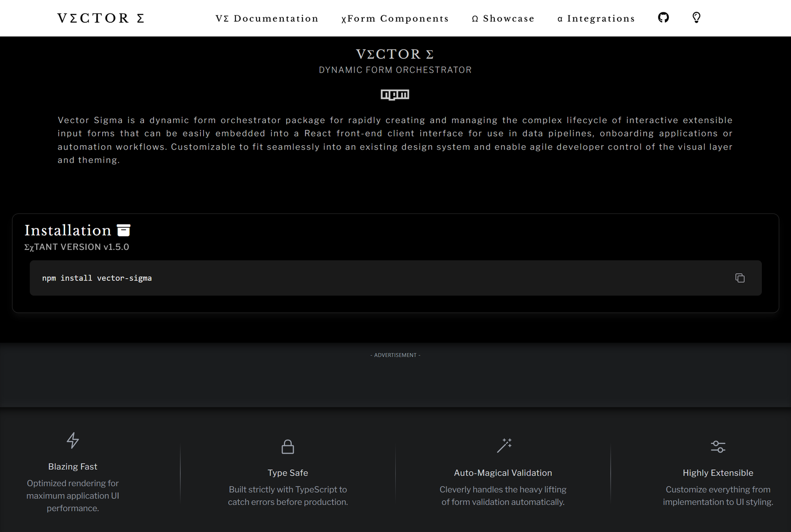This screenshot has width=791, height=532.
Task: Open the VΣ Documentation menu item
Action: (x=267, y=19)
